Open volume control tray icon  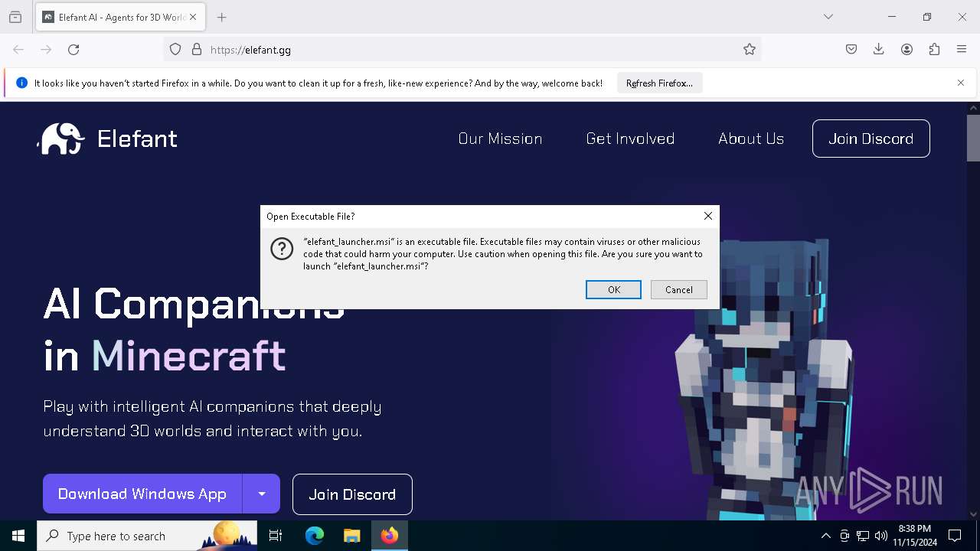[x=881, y=536]
